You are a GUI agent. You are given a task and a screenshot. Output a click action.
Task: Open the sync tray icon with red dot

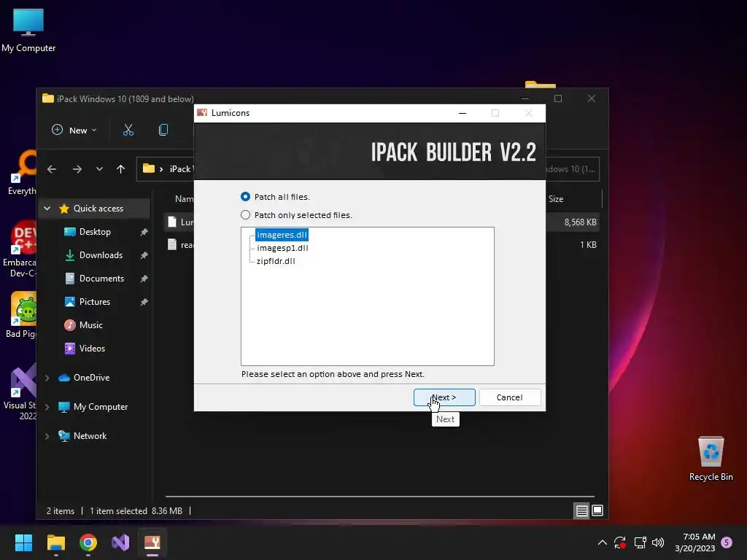[x=620, y=542]
